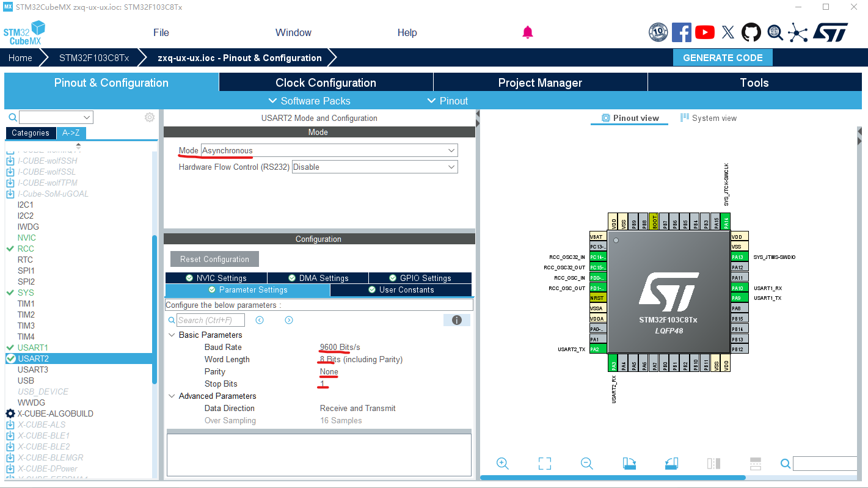The height and width of the screenshot is (488, 868).
Task: Open the Facebook link icon
Action: click(x=681, y=32)
